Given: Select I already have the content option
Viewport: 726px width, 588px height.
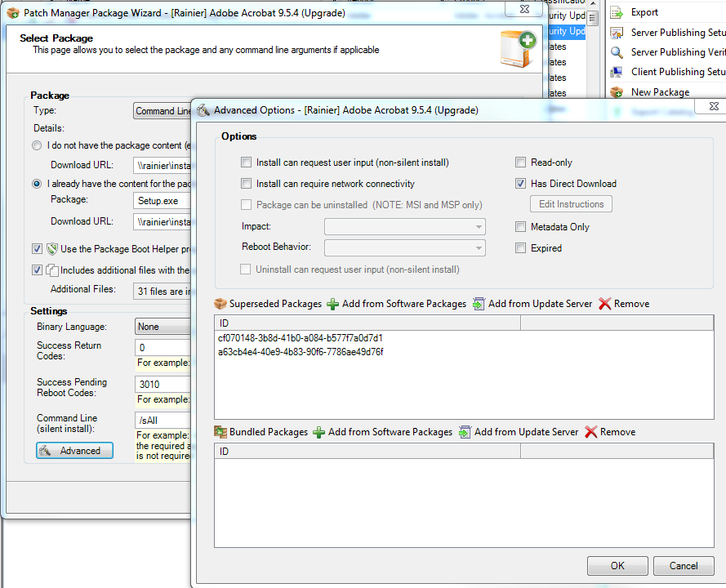Looking at the screenshot, I should point(37,184).
